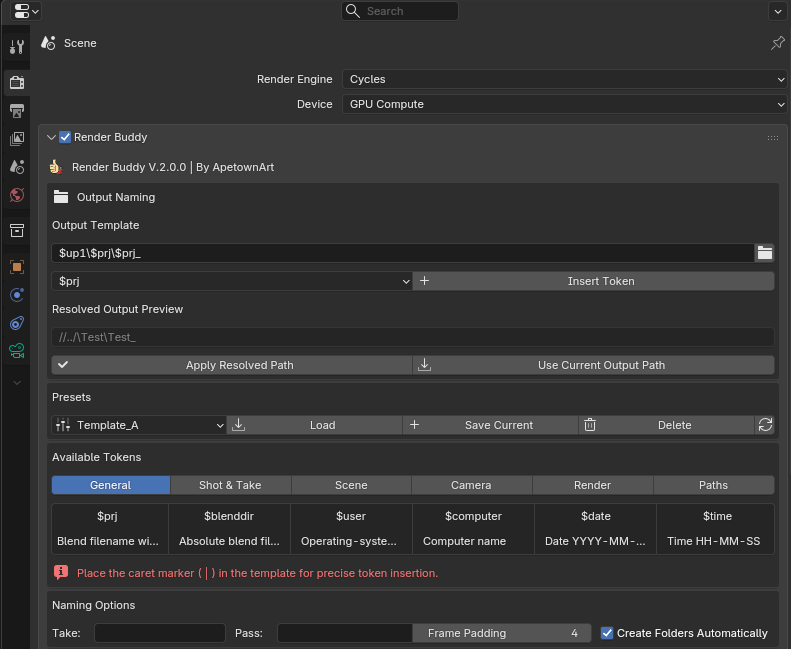Viewport: 791px width, 649px height.
Task: Collapse the Render Buddy panel arrow
Action: point(51,137)
